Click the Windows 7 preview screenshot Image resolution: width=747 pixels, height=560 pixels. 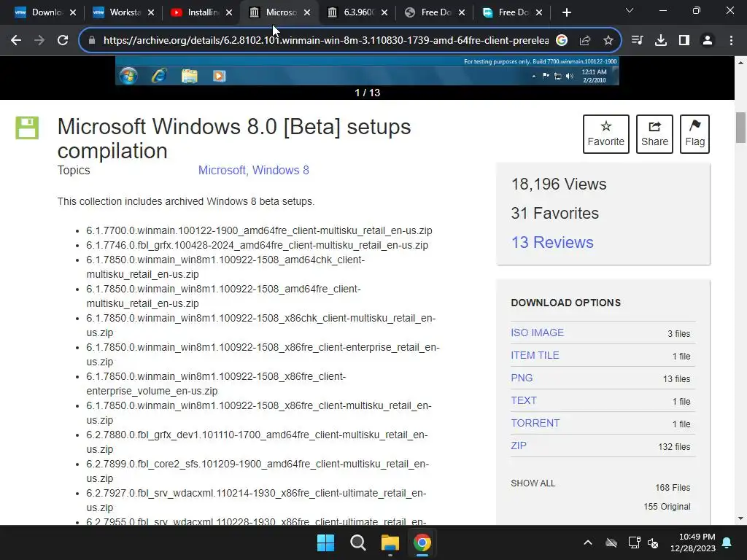pyautogui.click(x=367, y=71)
